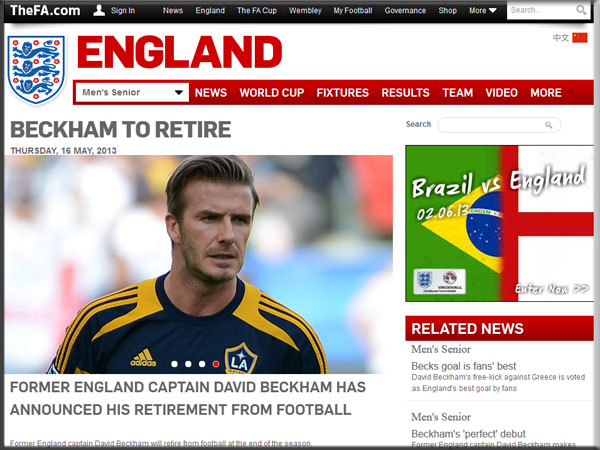The width and height of the screenshot is (600, 450).
Task: Select the first carousel slide dot
Action: coord(174,364)
